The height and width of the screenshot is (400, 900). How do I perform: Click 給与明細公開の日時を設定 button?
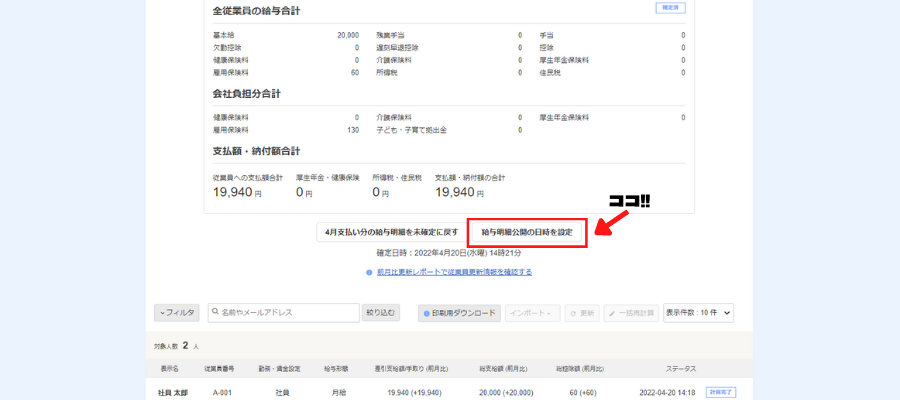tap(527, 232)
